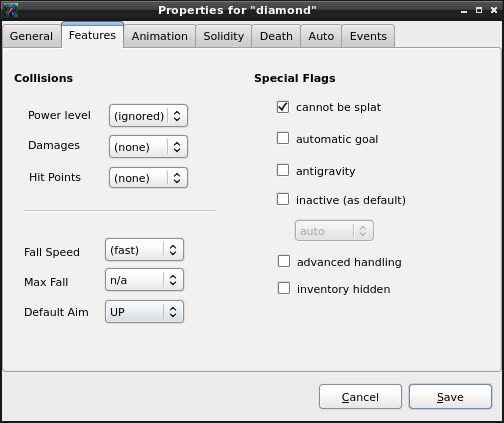Screen dimensions: 504x423
Task: Open the Power level dropdown
Action: tap(148, 116)
